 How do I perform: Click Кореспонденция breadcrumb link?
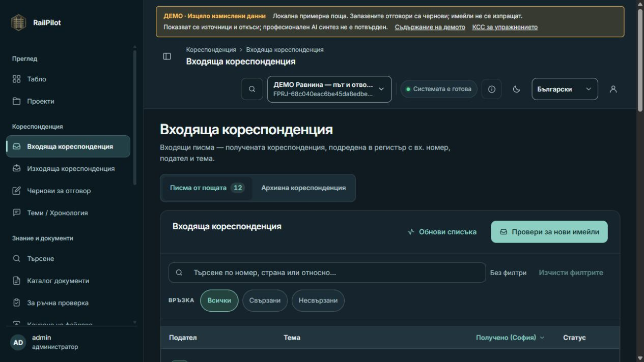[x=211, y=50]
